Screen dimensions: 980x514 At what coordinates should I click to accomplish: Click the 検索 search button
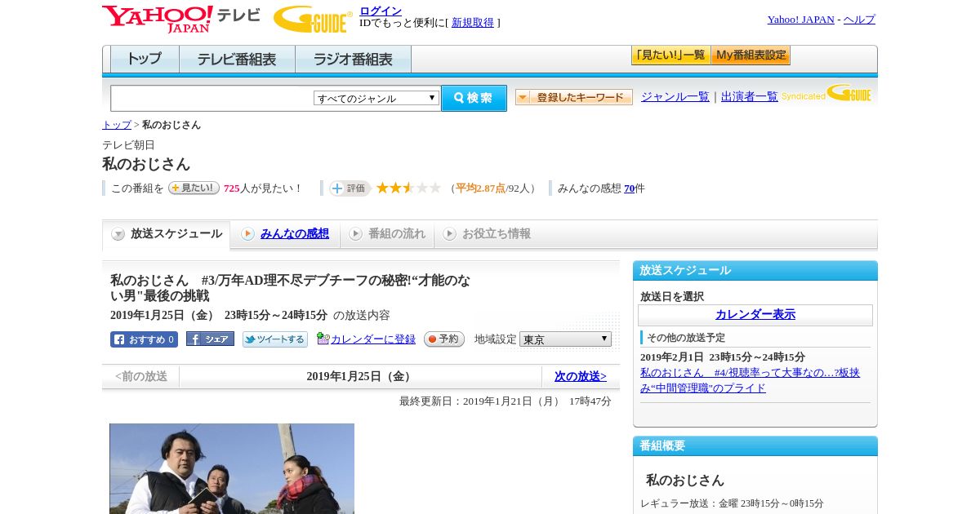[474, 98]
